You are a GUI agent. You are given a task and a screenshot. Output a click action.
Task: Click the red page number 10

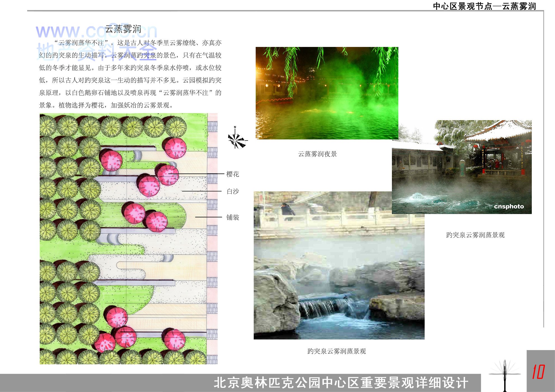(x=538, y=372)
